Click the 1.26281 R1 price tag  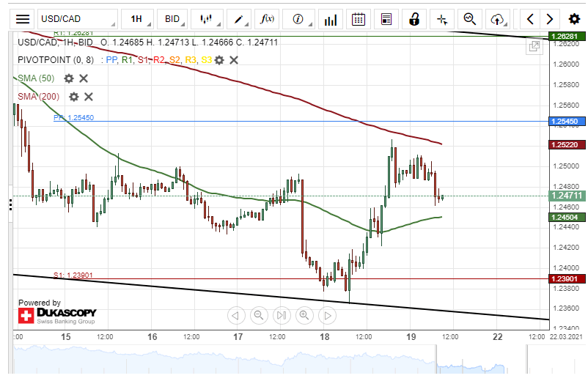pos(567,37)
